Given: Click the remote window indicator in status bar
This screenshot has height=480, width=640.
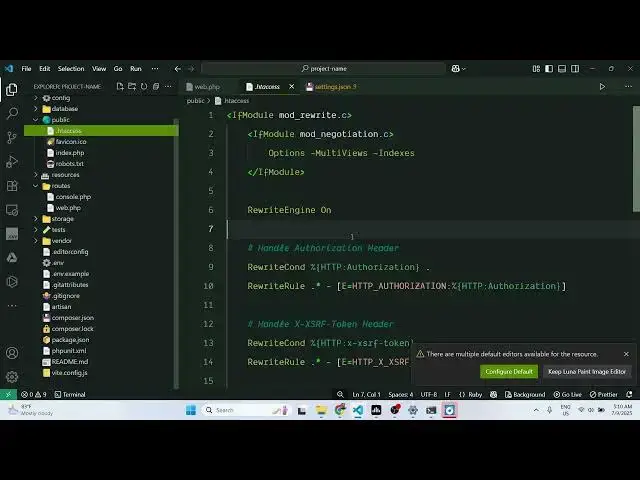Looking at the screenshot, I should click(x=8, y=394).
